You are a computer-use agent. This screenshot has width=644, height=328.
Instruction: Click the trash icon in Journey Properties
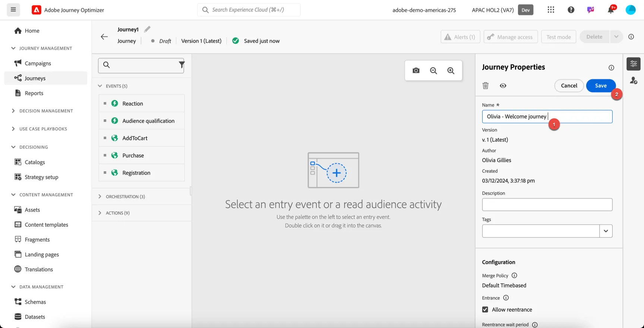point(485,86)
